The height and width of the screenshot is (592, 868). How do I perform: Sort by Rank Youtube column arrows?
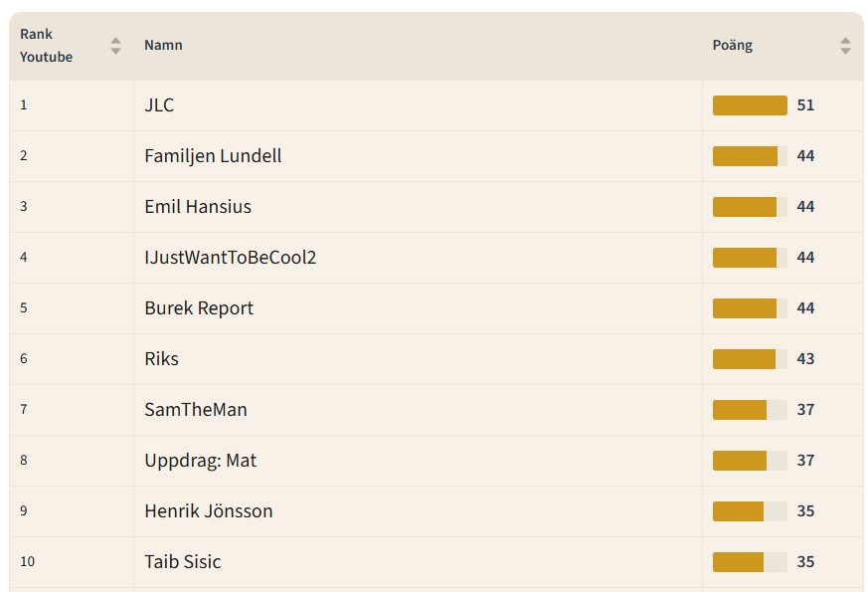click(115, 46)
